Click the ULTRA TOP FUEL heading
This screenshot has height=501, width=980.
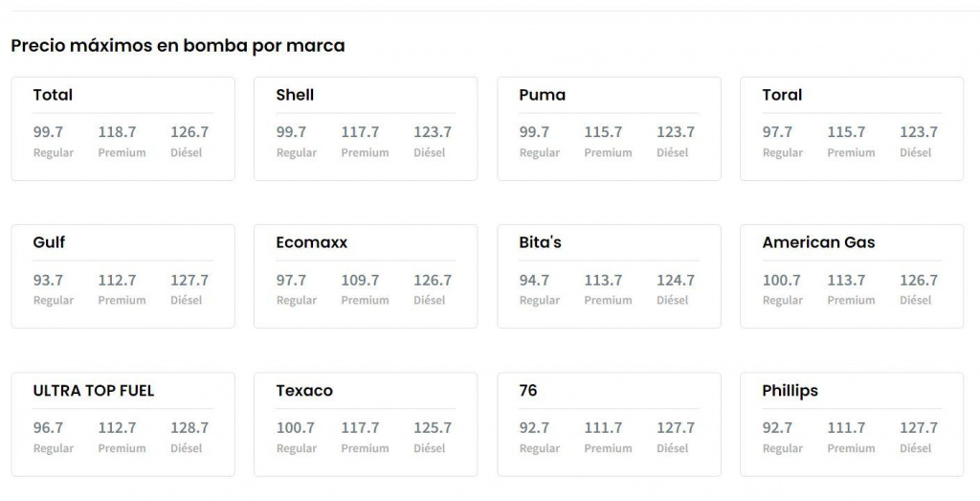pos(93,391)
